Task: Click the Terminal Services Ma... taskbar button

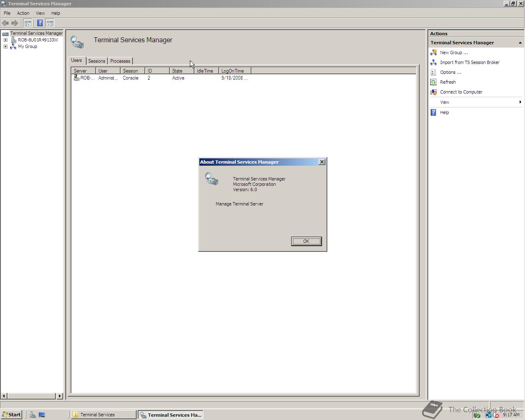Action: tap(171, 415)
